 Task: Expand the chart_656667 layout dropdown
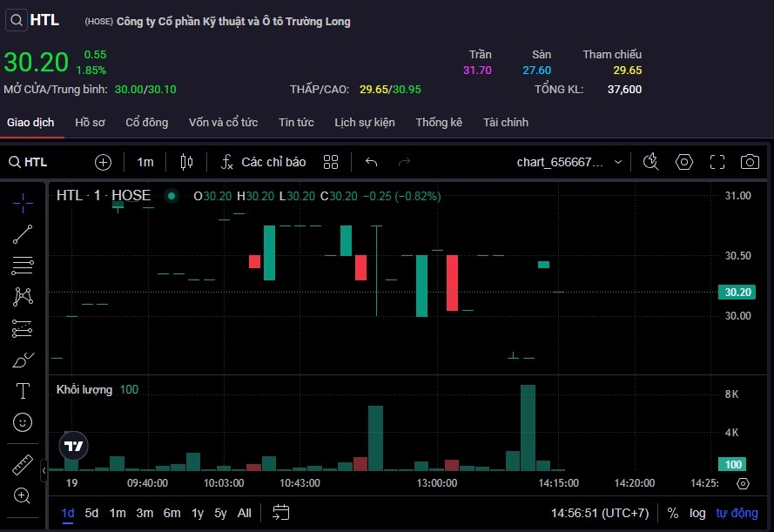(618, 162)
